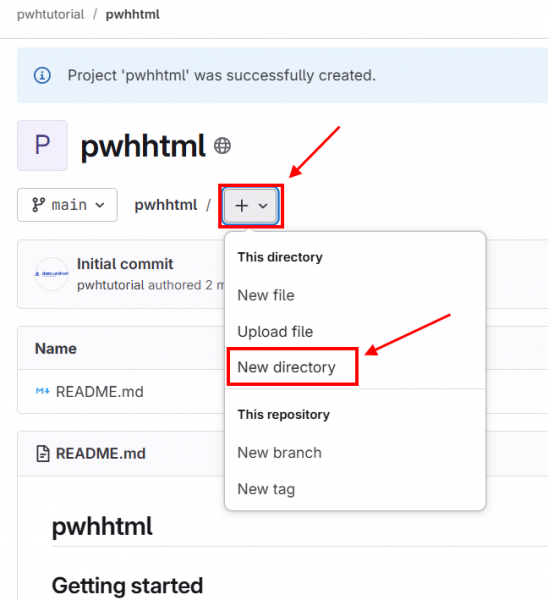Open the Initial commit link

125,264
